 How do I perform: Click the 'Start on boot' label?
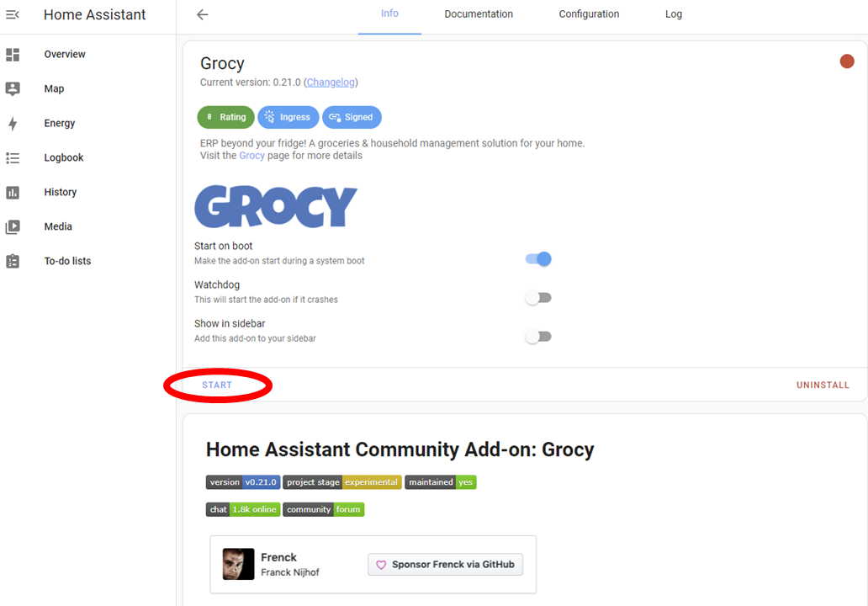point(223,246)
